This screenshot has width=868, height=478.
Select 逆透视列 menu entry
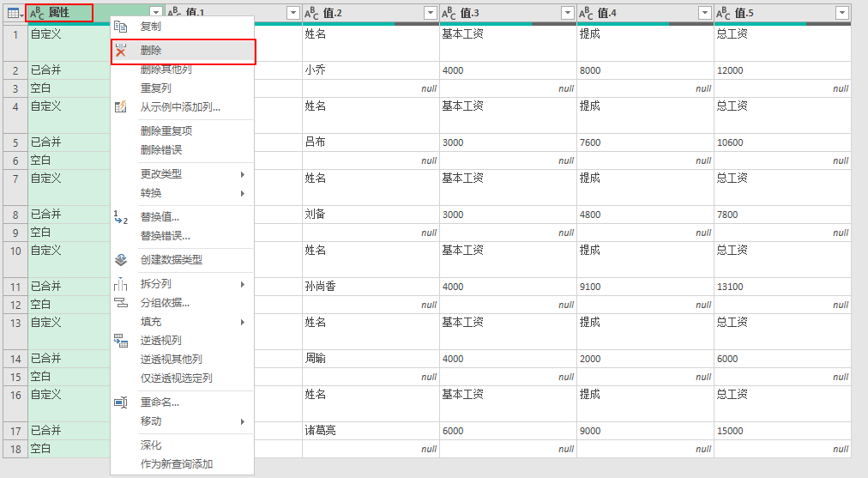pos(183,341)
